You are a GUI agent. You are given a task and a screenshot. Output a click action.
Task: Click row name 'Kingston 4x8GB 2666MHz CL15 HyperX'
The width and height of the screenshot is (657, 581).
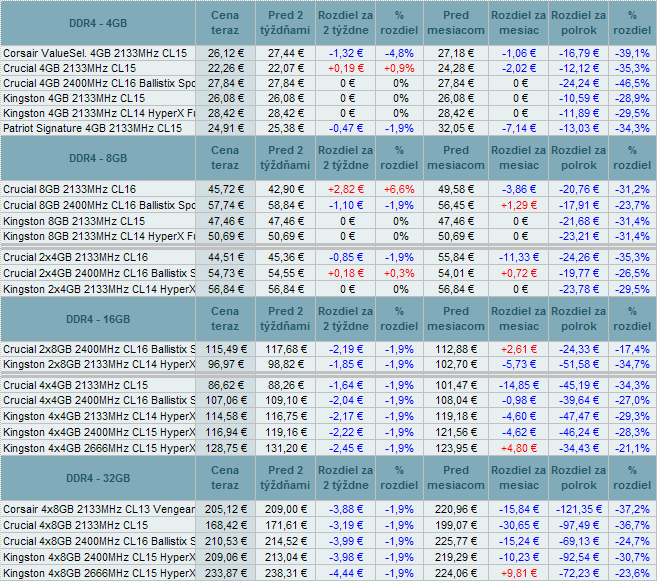(x=99, y=573)
